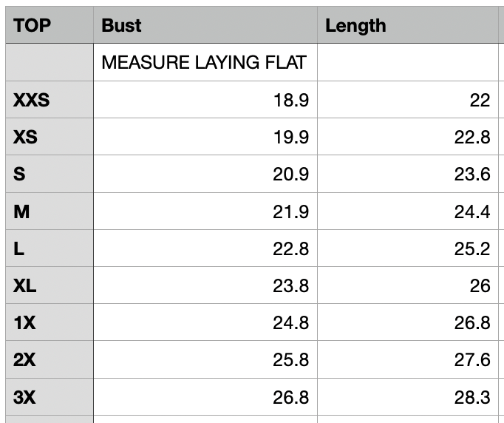
Task: Select the XS row label
Action: click(50, 137)
